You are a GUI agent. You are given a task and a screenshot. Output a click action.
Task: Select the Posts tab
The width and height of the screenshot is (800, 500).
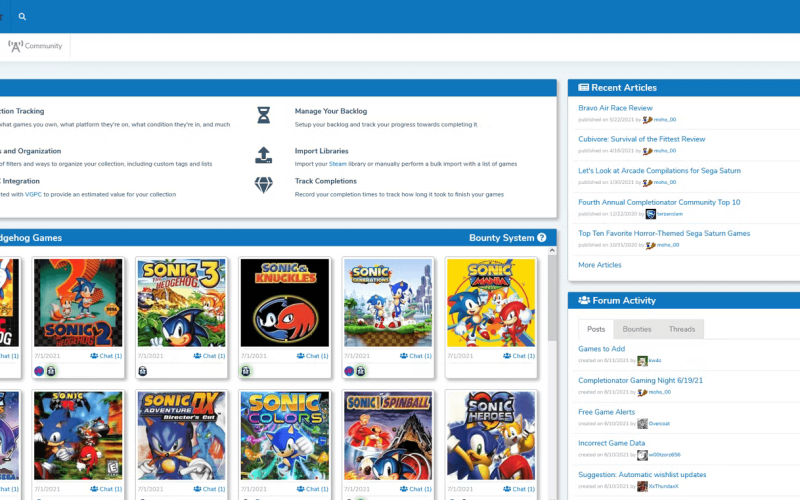click(x=596, y=329)
